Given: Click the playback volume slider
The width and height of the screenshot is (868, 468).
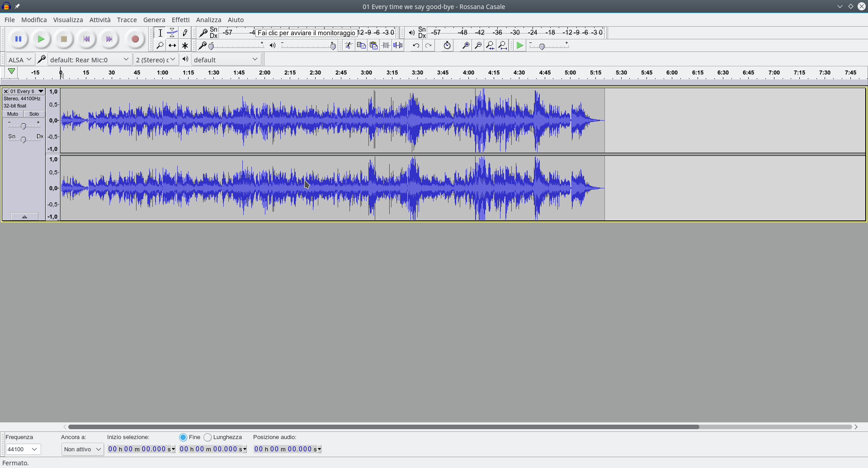Looking at the screenshot, I should tap(308, 46).
